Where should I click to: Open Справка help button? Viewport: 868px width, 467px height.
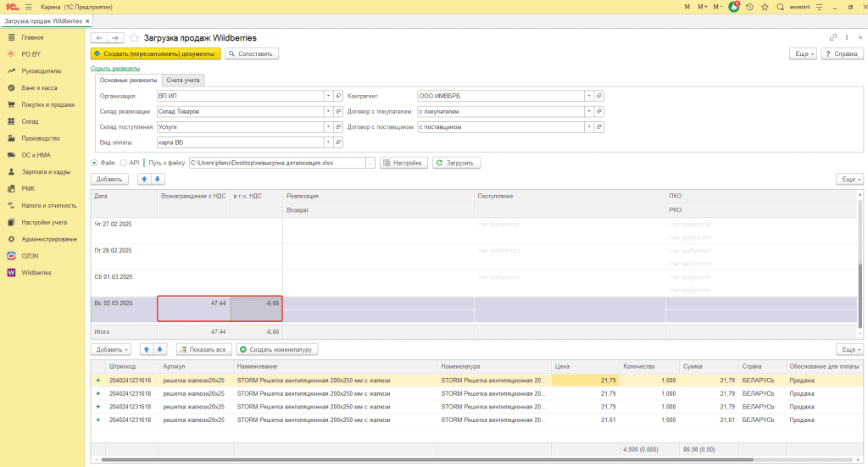[x=842, y=53]
